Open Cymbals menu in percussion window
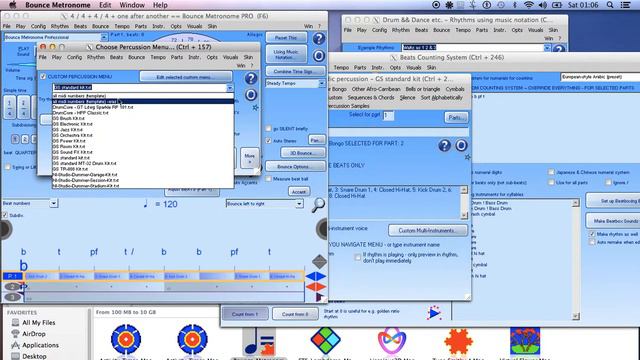Viewport: 640px width, 360px height. (455, 89)
